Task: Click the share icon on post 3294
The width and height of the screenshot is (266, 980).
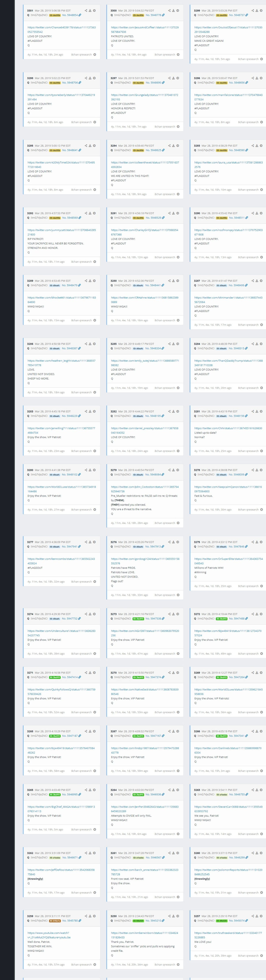Action: [169, 146]
